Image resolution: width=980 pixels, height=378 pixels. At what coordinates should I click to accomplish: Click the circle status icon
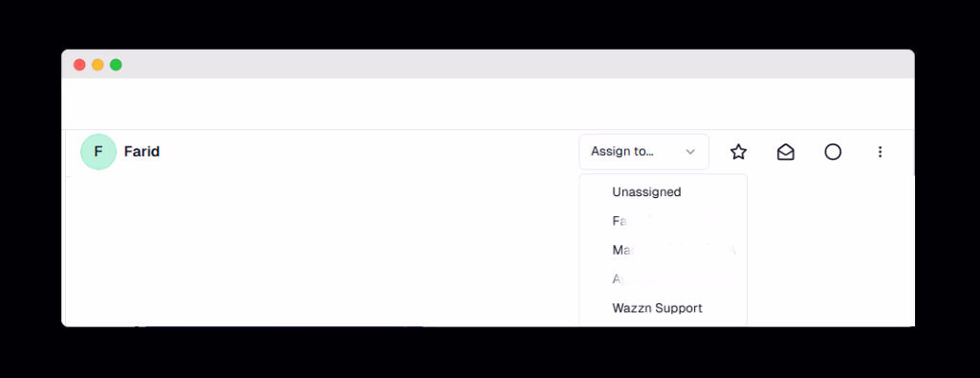point(833,151)
